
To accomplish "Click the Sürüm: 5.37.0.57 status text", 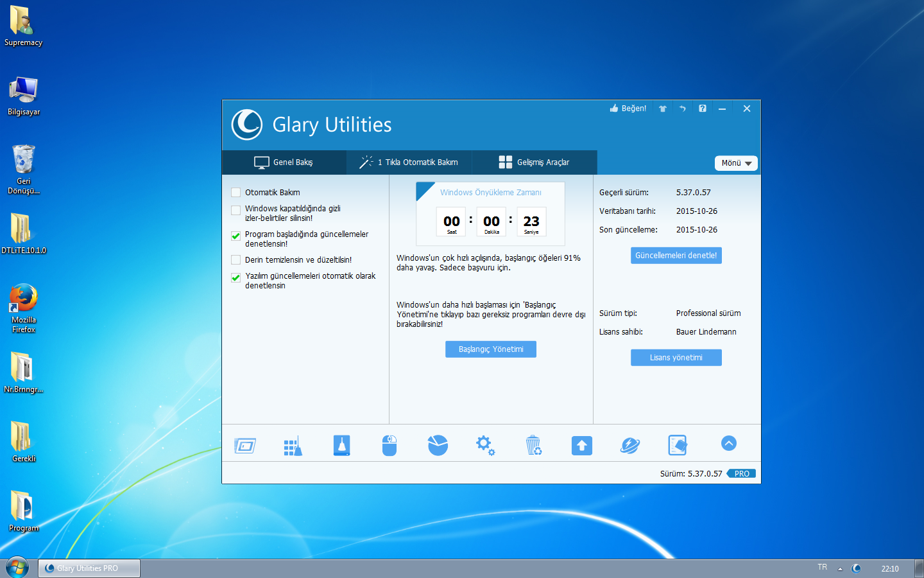I will [x=691, y=474].
